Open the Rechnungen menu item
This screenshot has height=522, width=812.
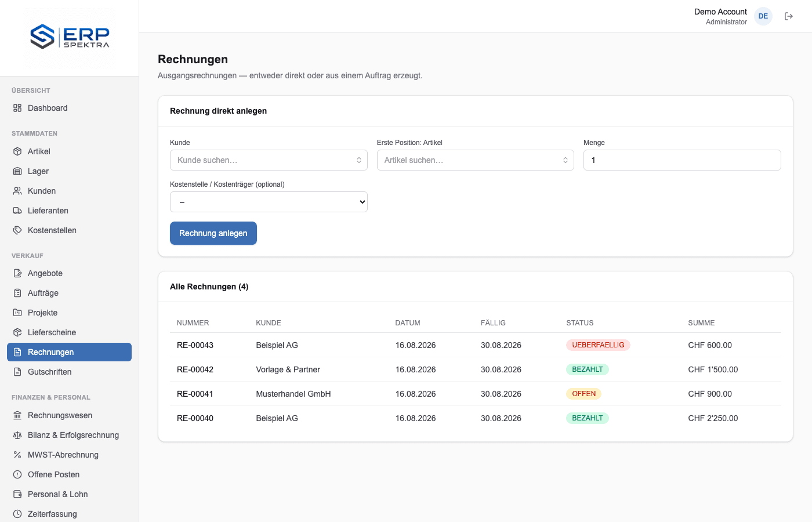tap(70, 352)
